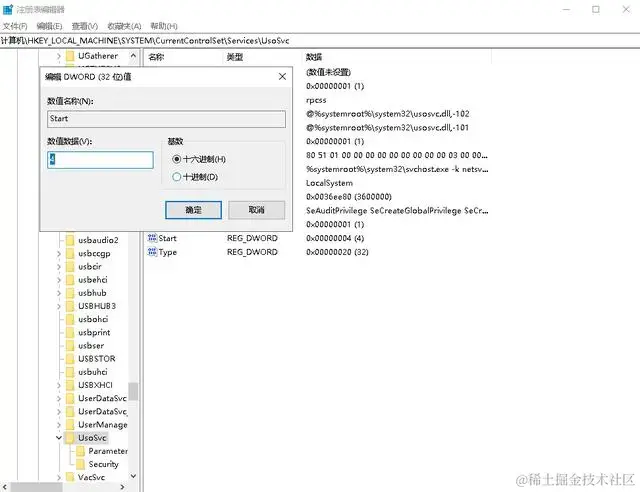Click the 数值名称 Start field
This screenshot has width=640, height=492.
pyautogui.click(x=166, y=119)
